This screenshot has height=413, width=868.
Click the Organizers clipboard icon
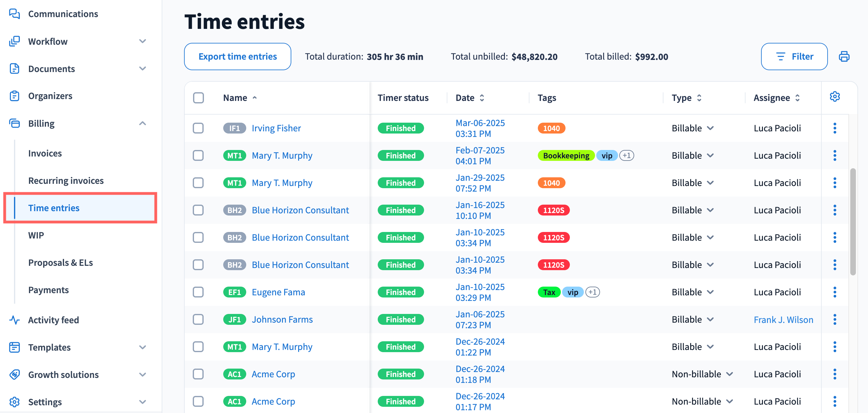pos(14,96)
